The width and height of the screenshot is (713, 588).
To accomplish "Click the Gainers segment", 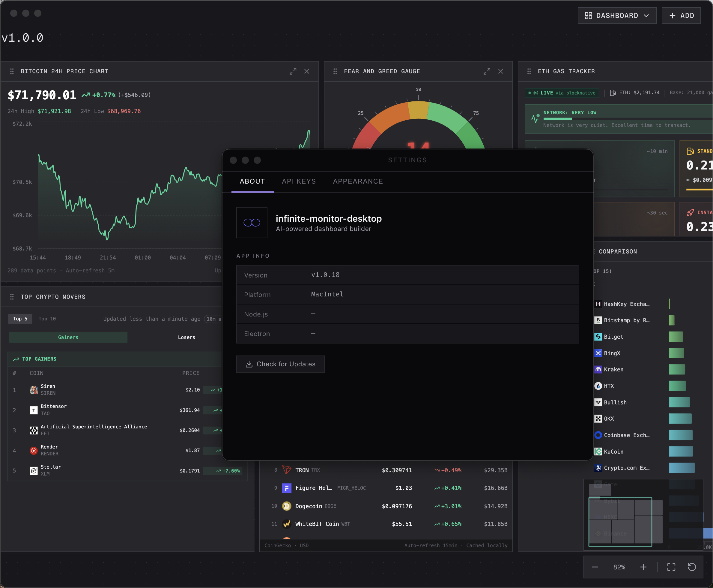I will 68,337.
